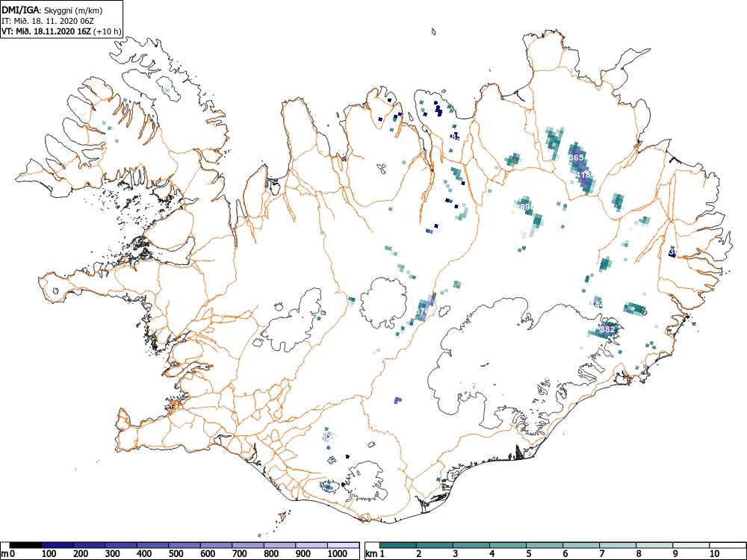Click the 'km' unit label of the right legend
Image resolution: width=747 pixels, height=560 pixels.
(372, 554)
